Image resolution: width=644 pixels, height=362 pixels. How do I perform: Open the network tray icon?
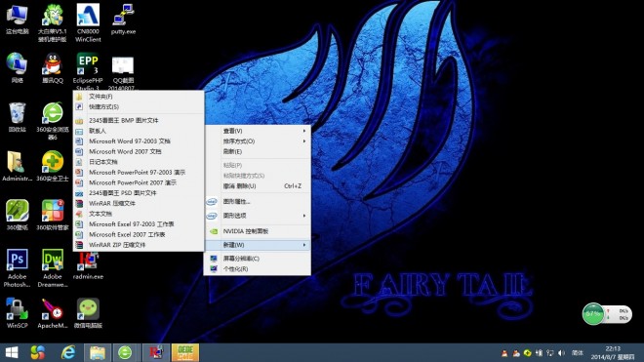[x=550, y=353]
